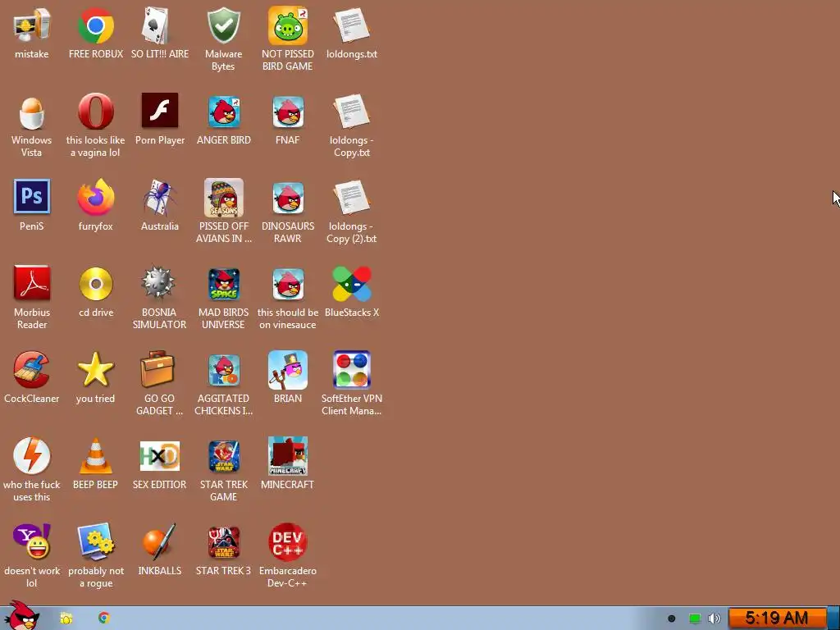840x630 pixels.
Task: Open the 'MINECRAFT' bird icon
Action: click(288, 456)
